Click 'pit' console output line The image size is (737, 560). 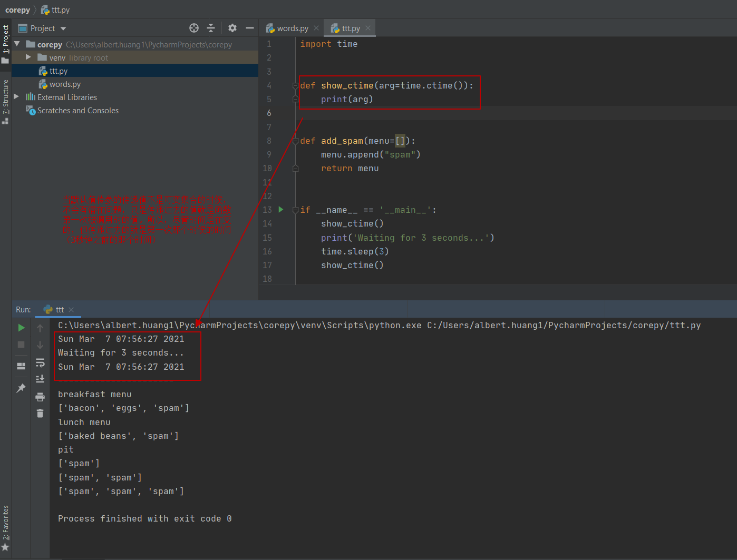pos(65,450)
